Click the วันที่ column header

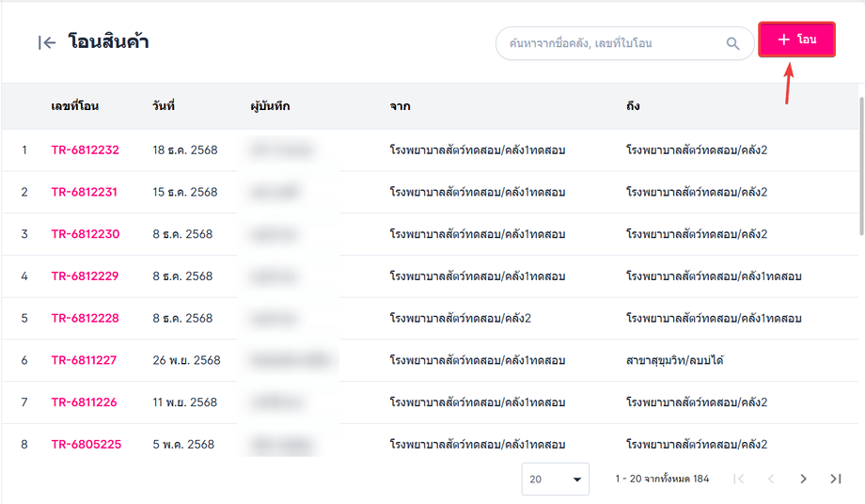(x=164, y=106)
